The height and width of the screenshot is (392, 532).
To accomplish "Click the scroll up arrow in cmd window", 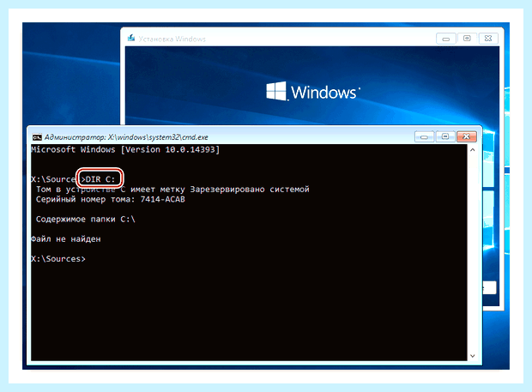I will point(473,149).
